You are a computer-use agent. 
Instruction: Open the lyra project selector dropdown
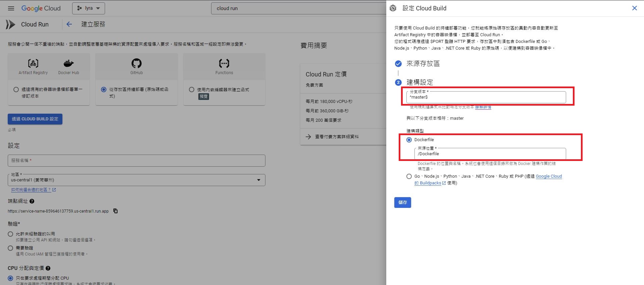pyautogui.click(x=89, y=8)
